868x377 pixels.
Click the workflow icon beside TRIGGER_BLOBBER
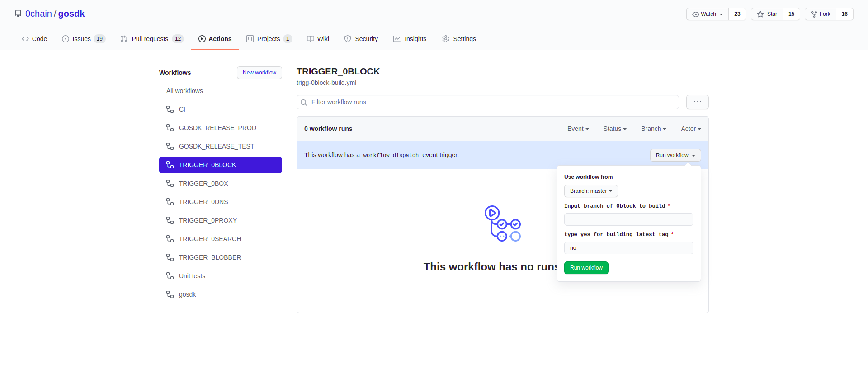pos(170,257)
